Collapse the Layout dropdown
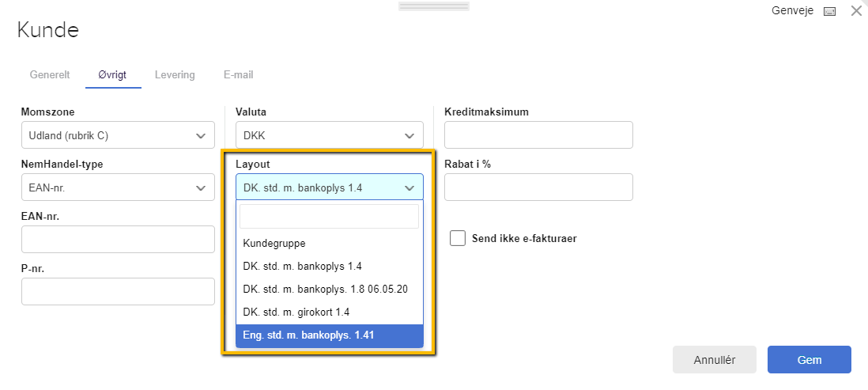 coord(330,187)
